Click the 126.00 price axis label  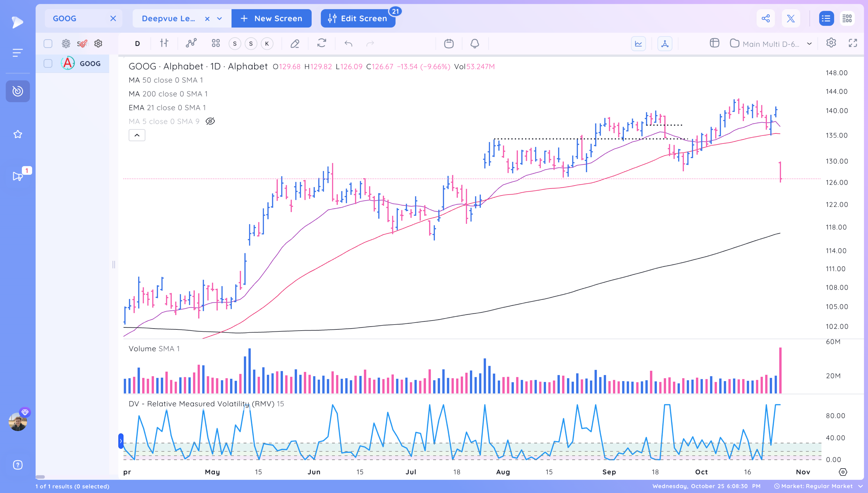click(837, 183)
